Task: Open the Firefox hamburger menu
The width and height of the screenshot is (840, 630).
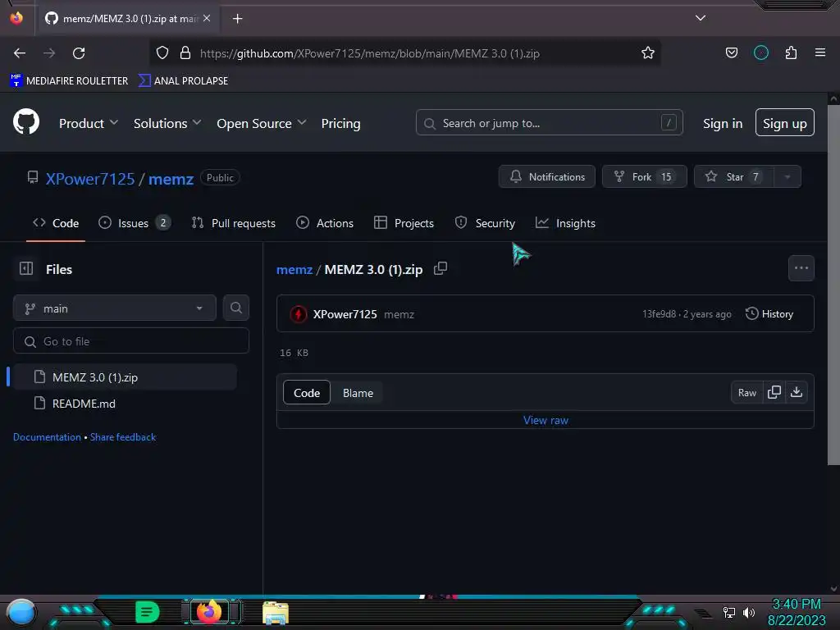Action: pyautogui.click(x=820, y=52)
